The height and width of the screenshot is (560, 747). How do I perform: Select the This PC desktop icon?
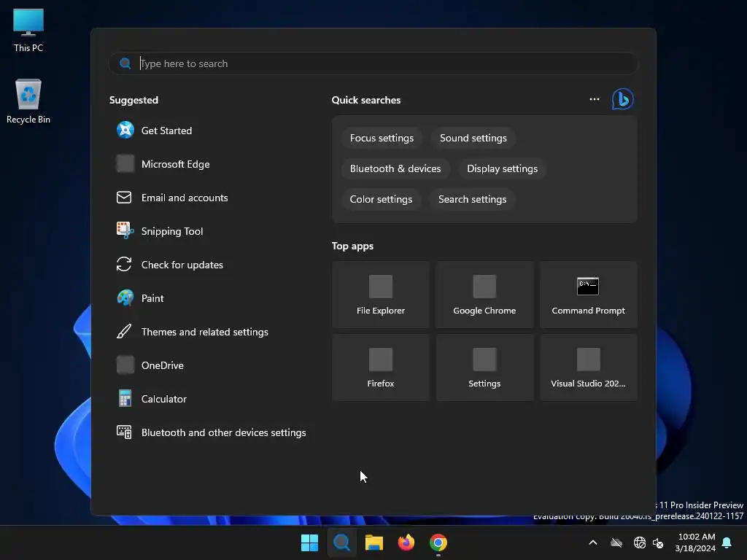pos(28,30)
